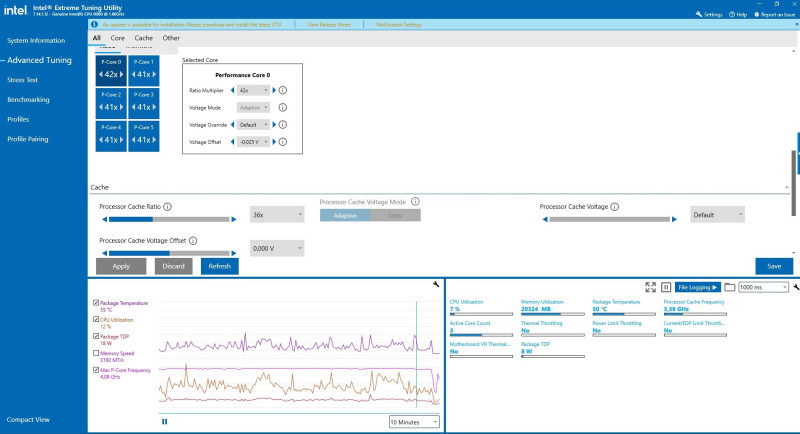Open graph panel wrench settings
Viewport: 800px width, 434px height.
[x=436, y=284]
